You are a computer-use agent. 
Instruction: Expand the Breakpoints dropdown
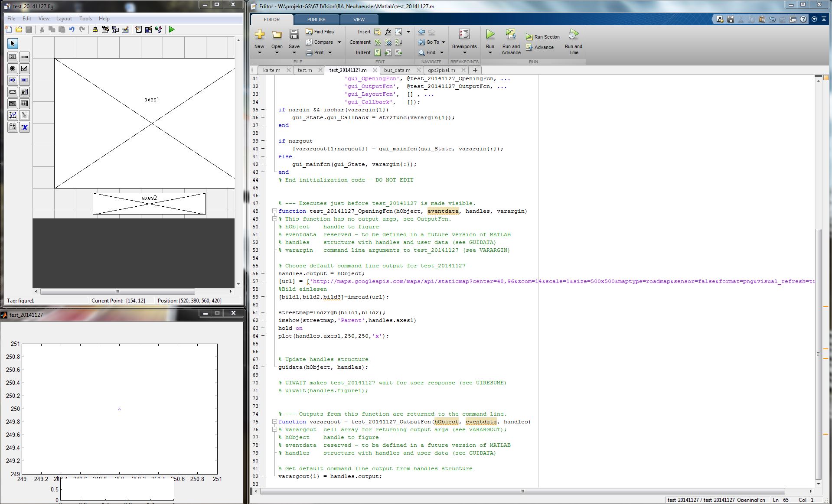[x=464, y=53]
